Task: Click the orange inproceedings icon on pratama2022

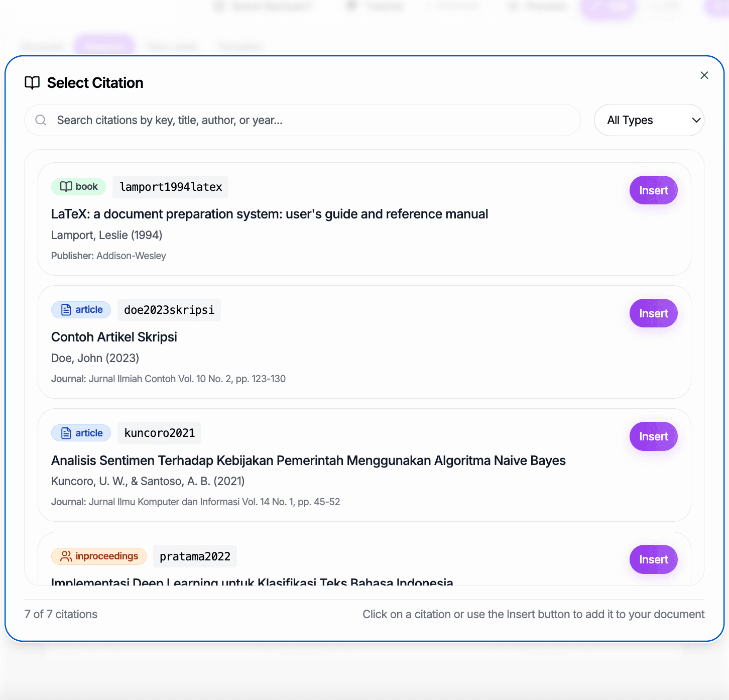Action: click(x=65, y=556)
